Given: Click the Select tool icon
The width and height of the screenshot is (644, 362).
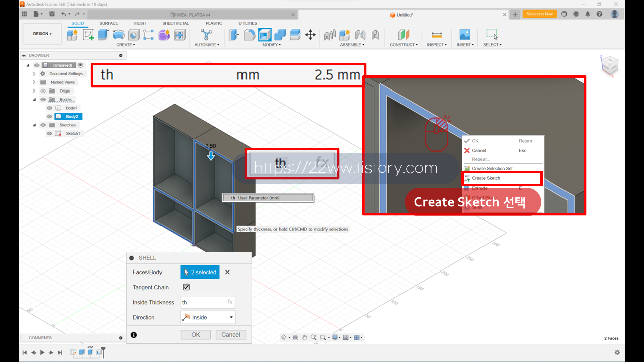Looking at the screenshot, I should click(492, 34).
